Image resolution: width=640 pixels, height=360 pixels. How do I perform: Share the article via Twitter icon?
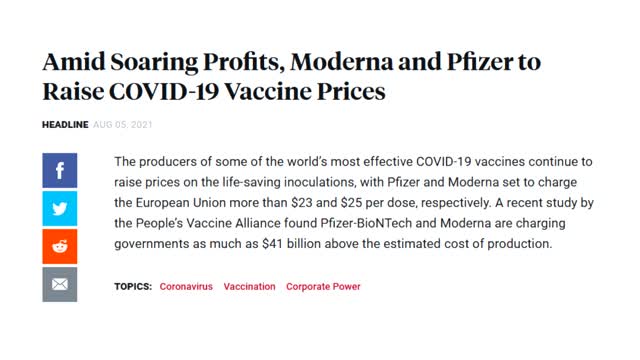60,209
